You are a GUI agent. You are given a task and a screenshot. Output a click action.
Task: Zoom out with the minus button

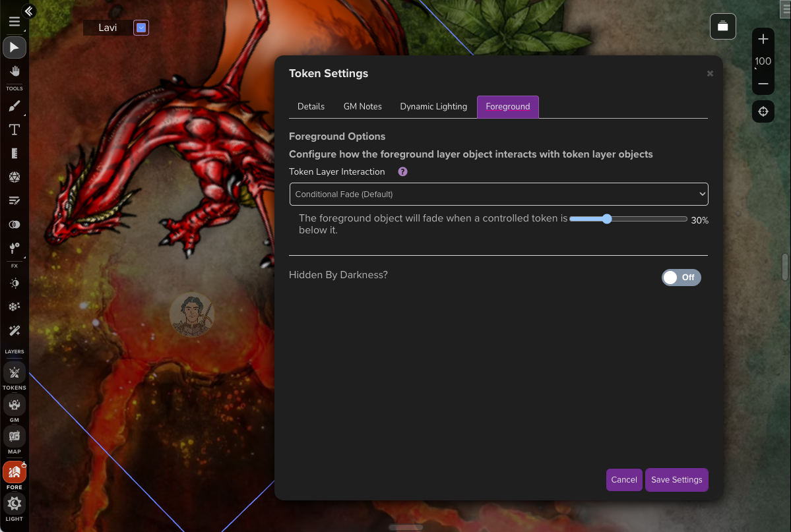point(763,84)
